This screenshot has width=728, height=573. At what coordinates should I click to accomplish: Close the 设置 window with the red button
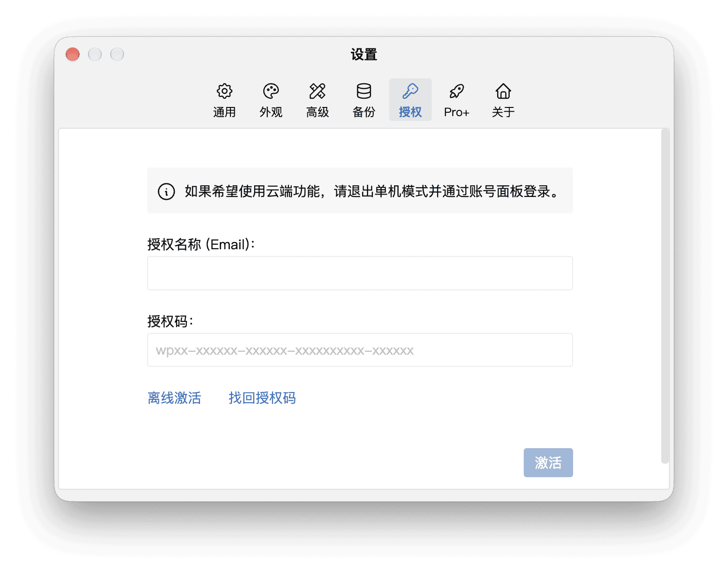[x=73, y=54]
